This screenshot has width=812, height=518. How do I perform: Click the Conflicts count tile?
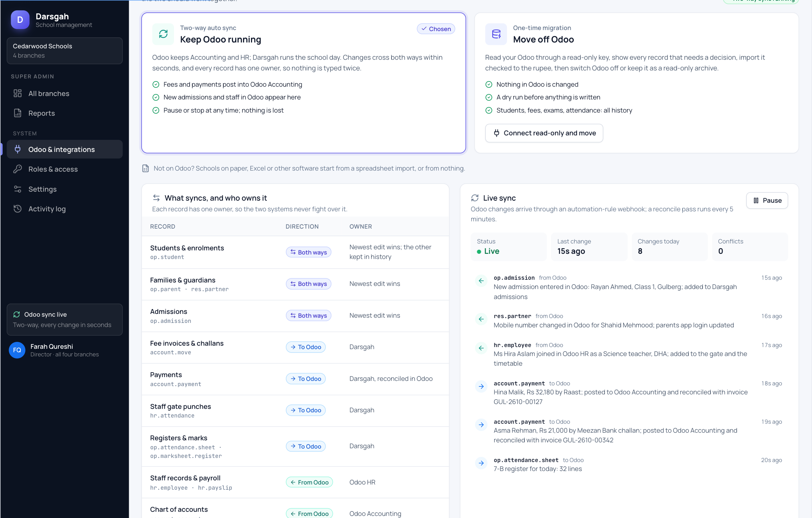pos(750,247)
